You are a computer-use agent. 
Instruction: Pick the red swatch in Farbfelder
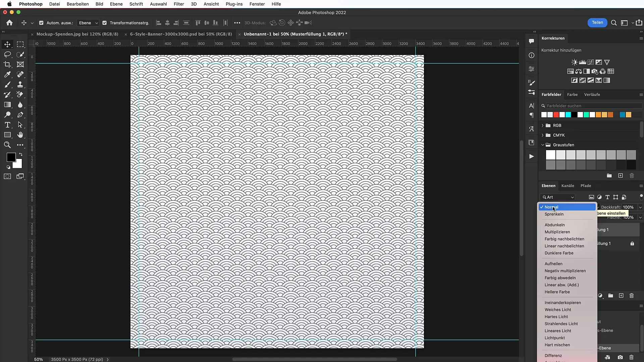click(556, 115)
